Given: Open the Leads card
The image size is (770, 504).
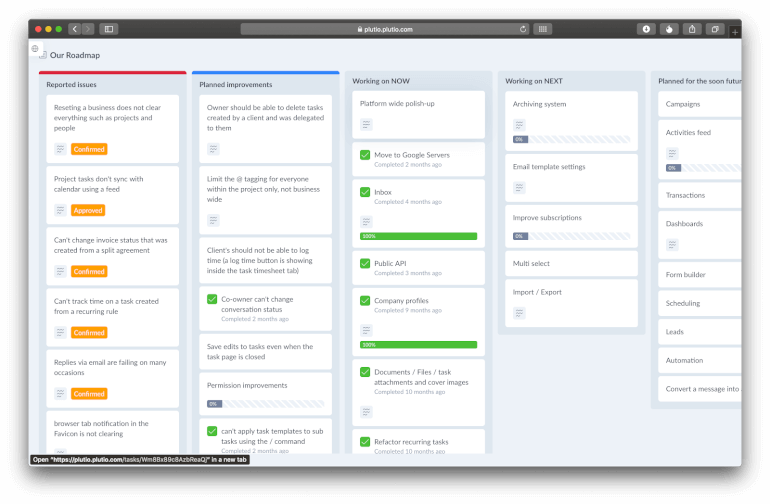Looking at the screenshot, I should click(x=700, y=332).
